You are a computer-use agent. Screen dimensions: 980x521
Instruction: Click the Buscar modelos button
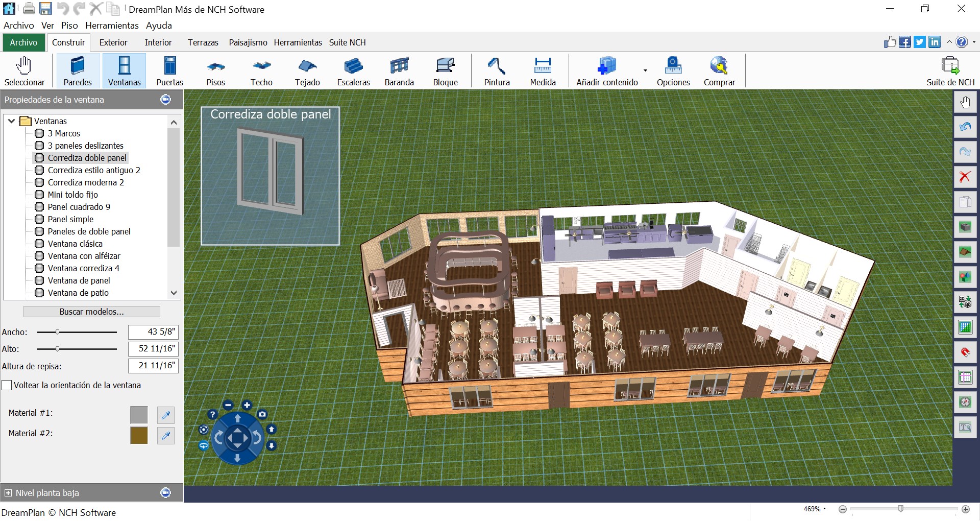(92, 312)
